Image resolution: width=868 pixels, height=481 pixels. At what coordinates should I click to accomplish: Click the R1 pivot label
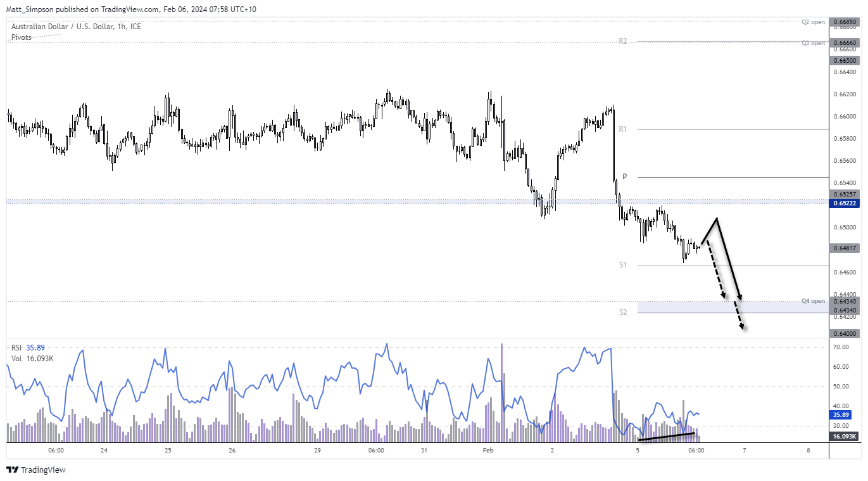(x=623, y=129)
